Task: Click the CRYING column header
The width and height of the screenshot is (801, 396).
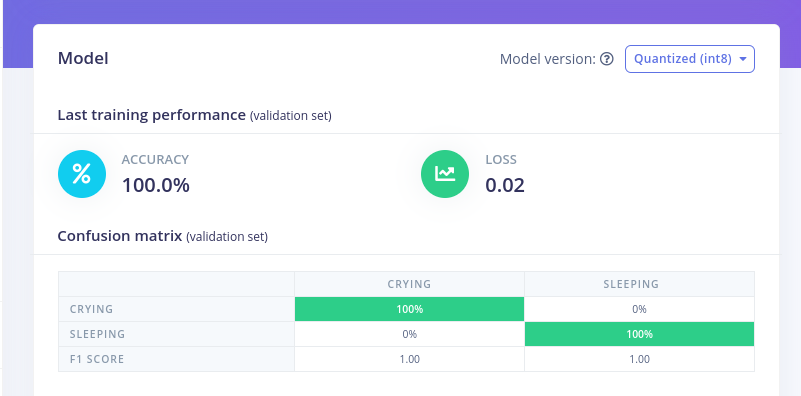Action: (x=409, y=284)
